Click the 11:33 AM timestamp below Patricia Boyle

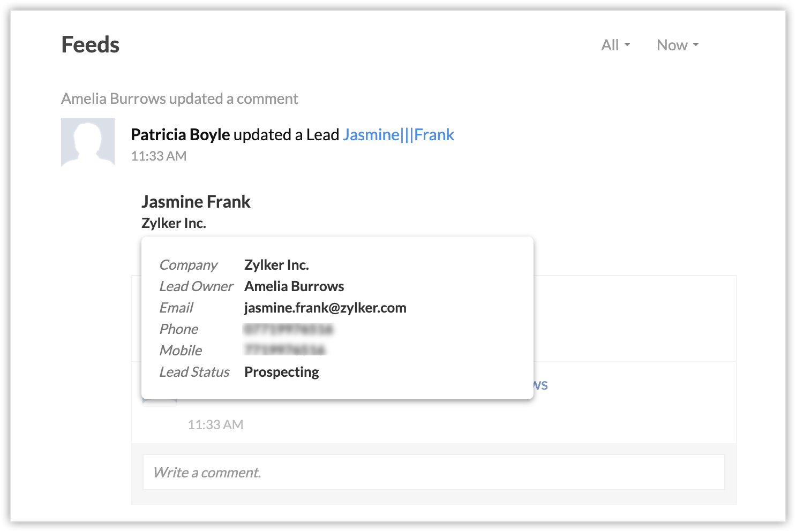[159, 156]
